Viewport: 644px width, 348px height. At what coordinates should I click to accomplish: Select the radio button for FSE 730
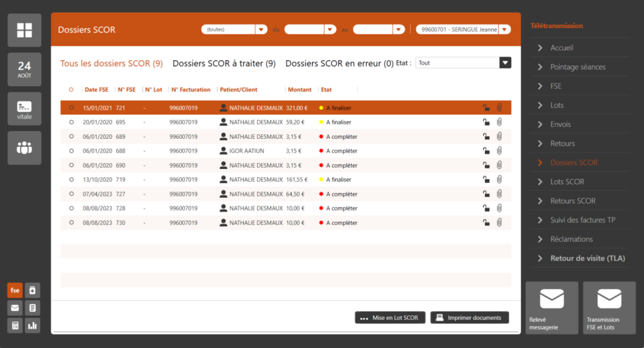71,223
